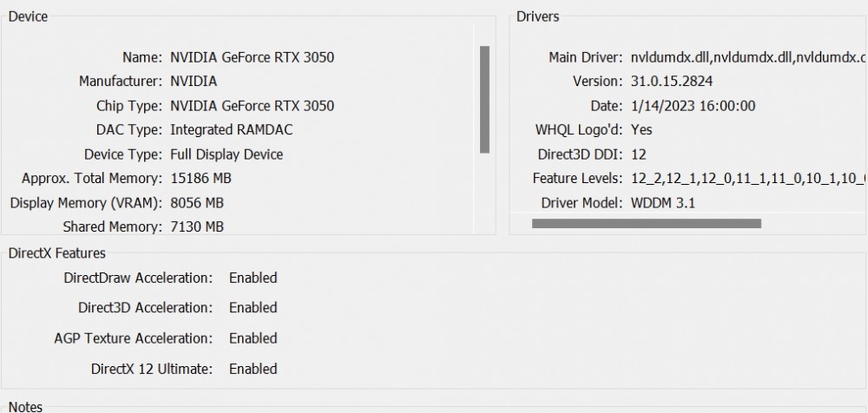Click the Manufacturer: field label

[120, 82]
